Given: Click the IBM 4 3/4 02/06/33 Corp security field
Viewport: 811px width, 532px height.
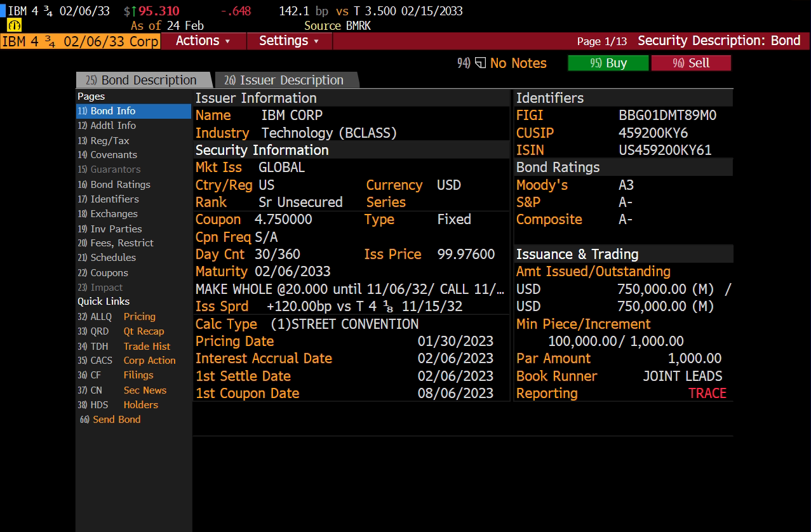Looking at the screenshot, I should pos(80,41).
